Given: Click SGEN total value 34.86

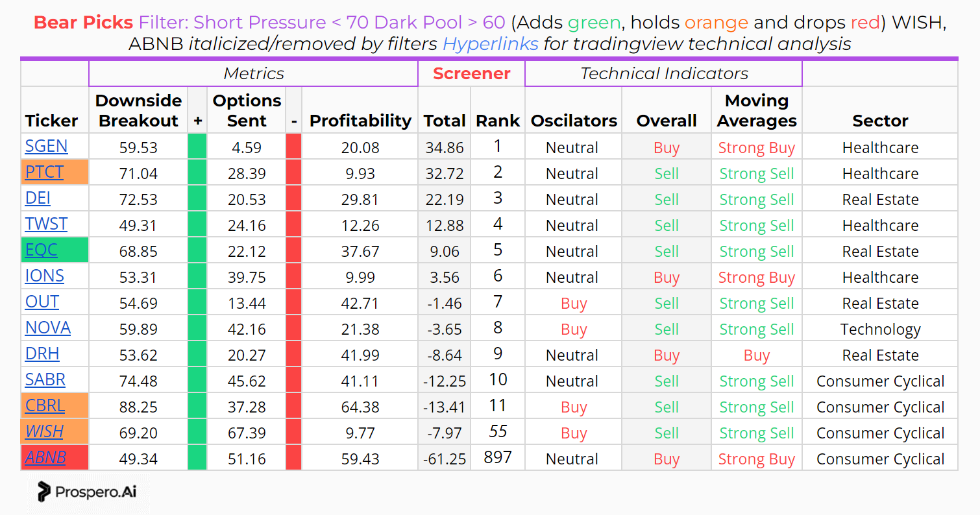Looking at the screenshot, I should (x=445, y=147).
